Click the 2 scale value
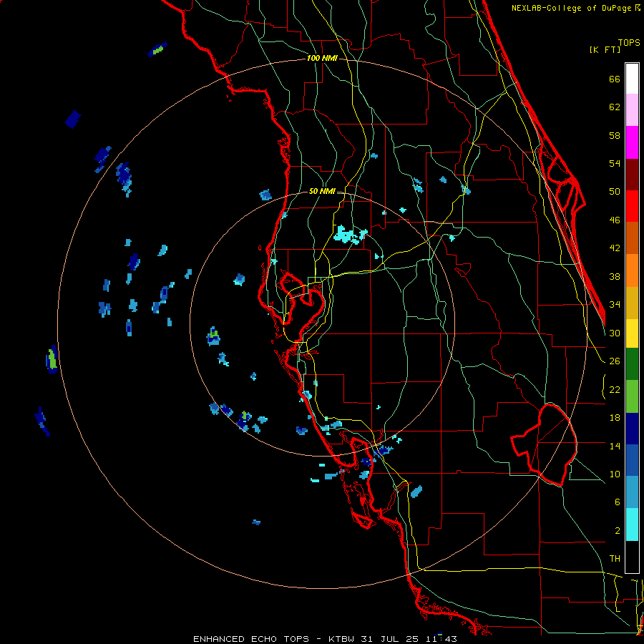Viewport: 644px width, 644px height. coord(618,530)
